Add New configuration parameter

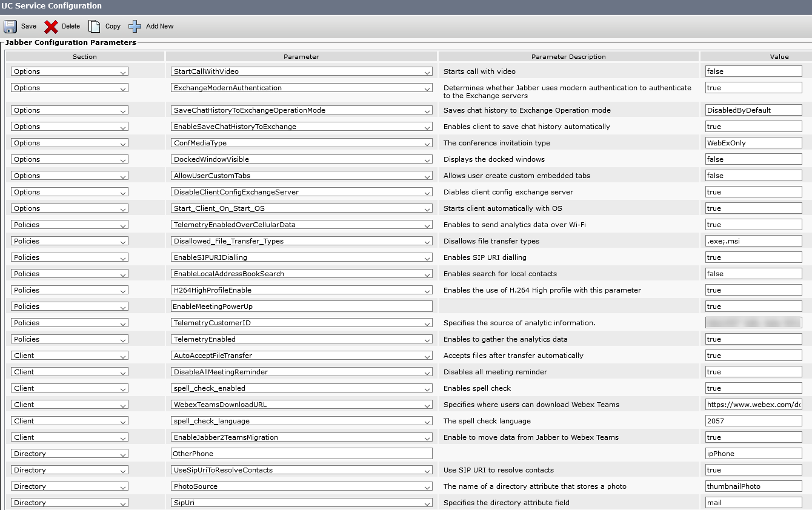coord(151,26)
